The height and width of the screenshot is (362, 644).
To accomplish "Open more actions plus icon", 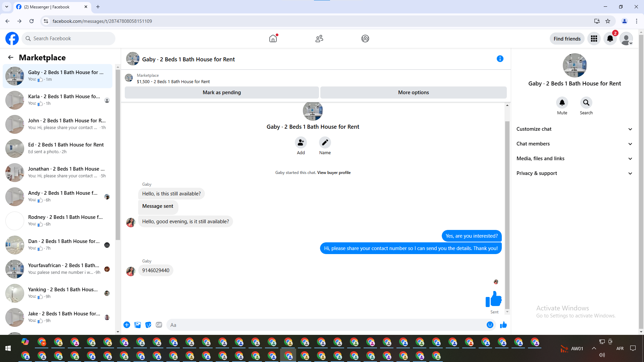I will [x=127, y=325].
